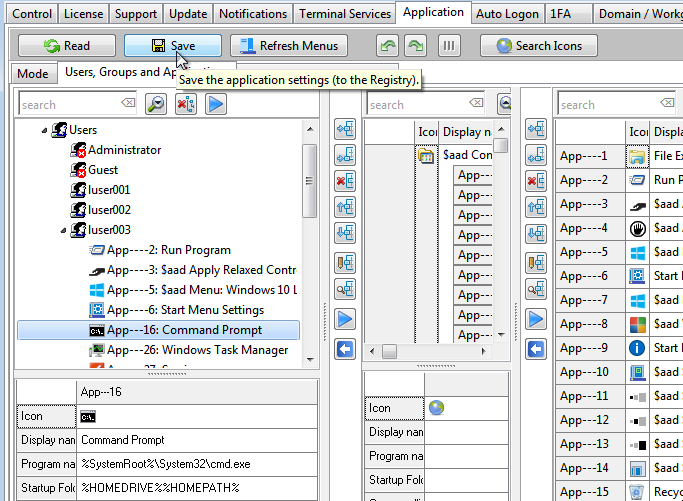Click the Read button
Image resolution: width=683 pixels, height=501 pixels.
[67, 46]
